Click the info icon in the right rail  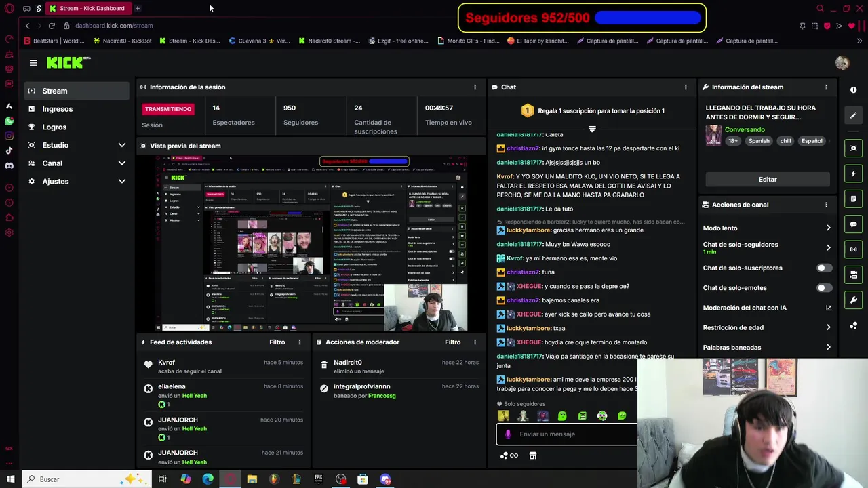853,90
